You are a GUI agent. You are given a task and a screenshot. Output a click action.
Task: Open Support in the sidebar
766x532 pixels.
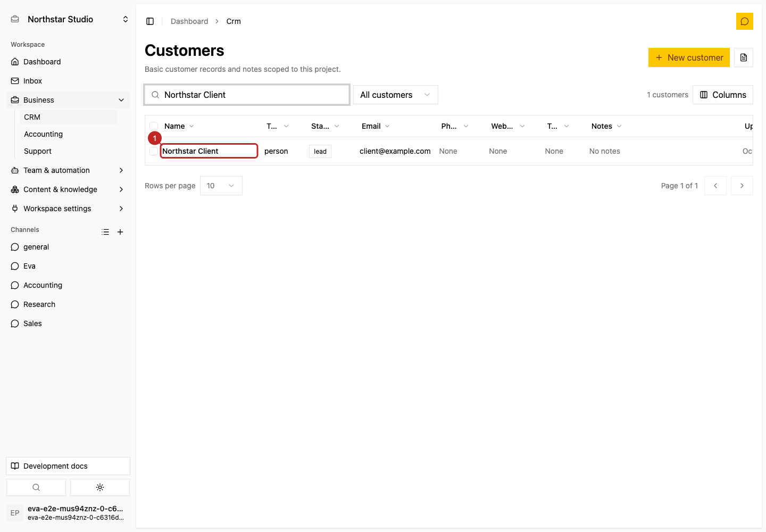click(x=68, y=151)
